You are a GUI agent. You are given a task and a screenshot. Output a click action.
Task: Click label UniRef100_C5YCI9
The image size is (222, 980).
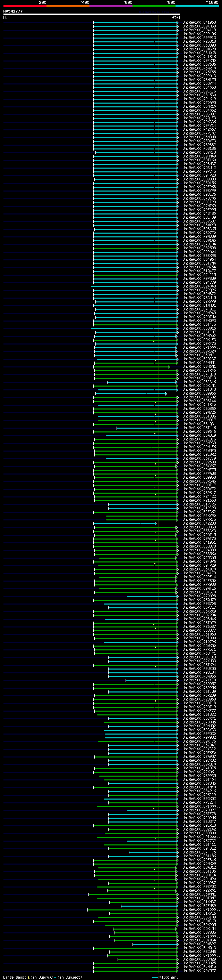coord(199,459)
